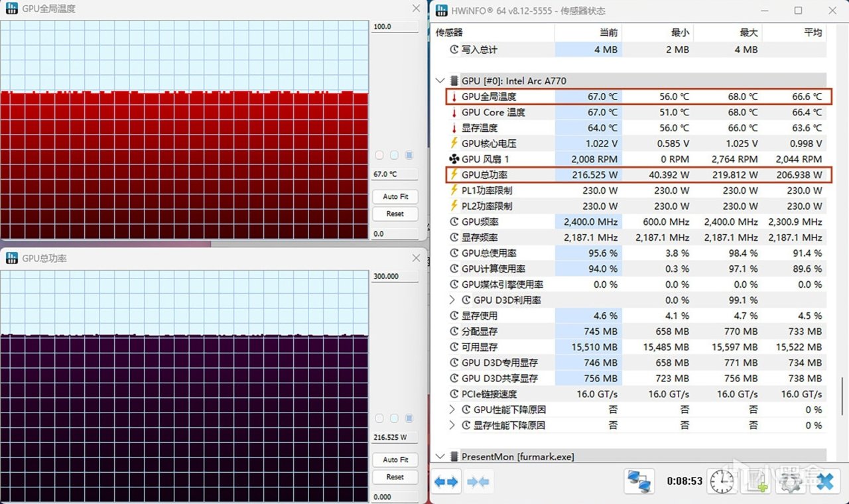Open sensor settings with the gear icon
This screenshot has height=504, width=849.
click(x=791, y=481)
